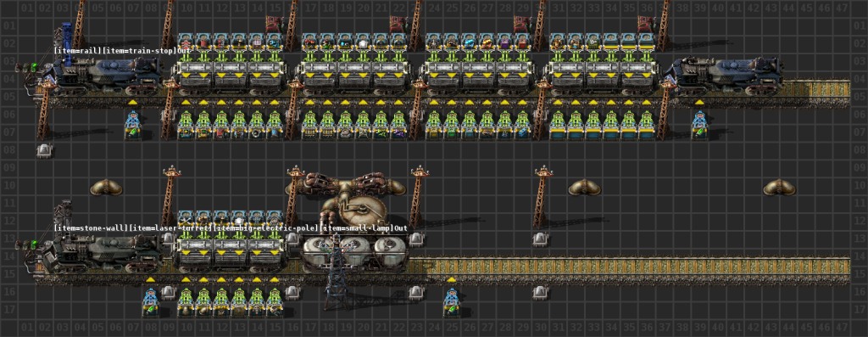Click the lamp at column 23 beside the fluid wagon
The width and height of the screenshot is (868, 337).
(x=416, y=239)
